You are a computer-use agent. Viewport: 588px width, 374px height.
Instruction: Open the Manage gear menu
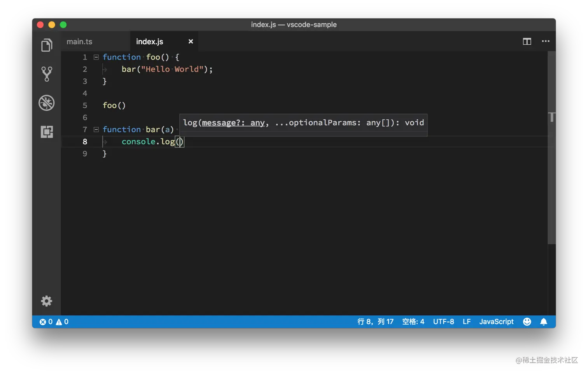tap(47, 301)
